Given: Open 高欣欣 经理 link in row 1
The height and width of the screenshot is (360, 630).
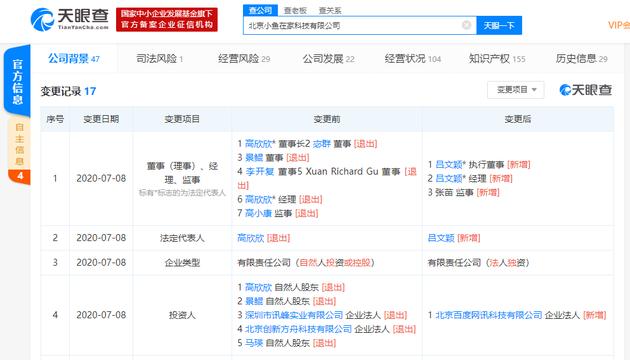Looking at the screenshot, I should pos(258,199).
